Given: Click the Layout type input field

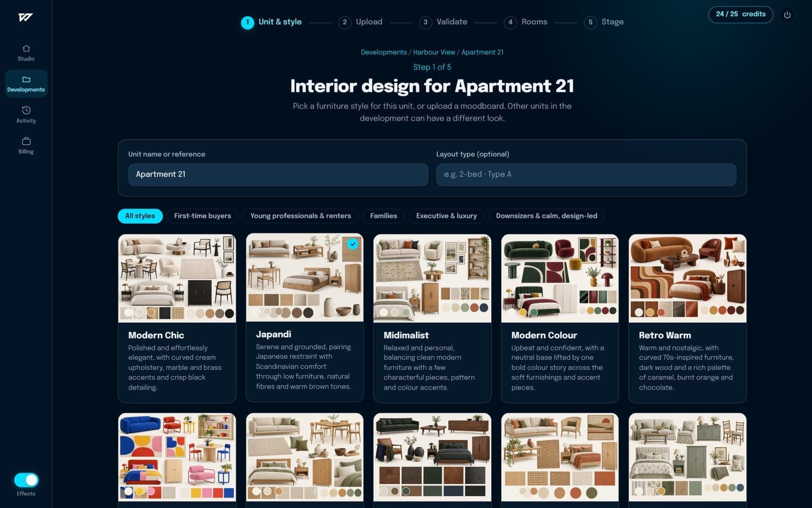Looking at the screenshot, I should [x=586, y=174].
